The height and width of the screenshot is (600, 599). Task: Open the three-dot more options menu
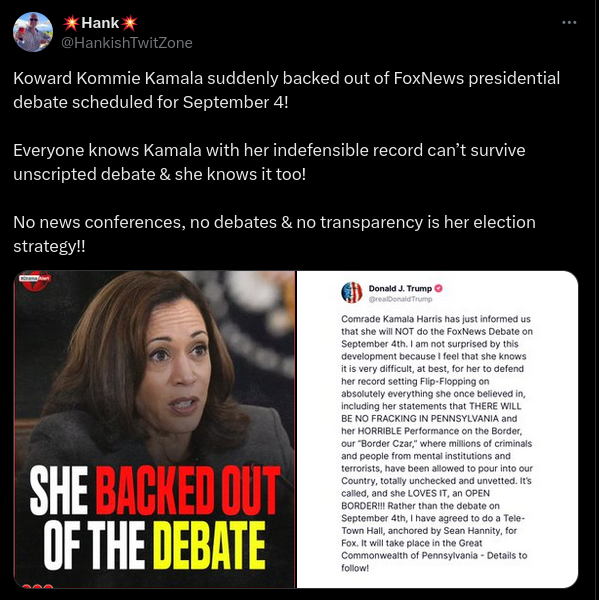point(569,23)
